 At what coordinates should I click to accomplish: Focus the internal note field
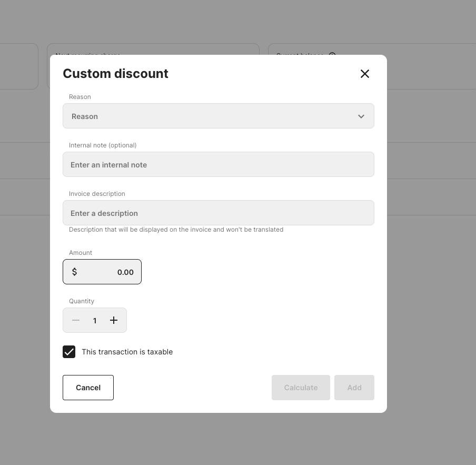pos(219,164)
